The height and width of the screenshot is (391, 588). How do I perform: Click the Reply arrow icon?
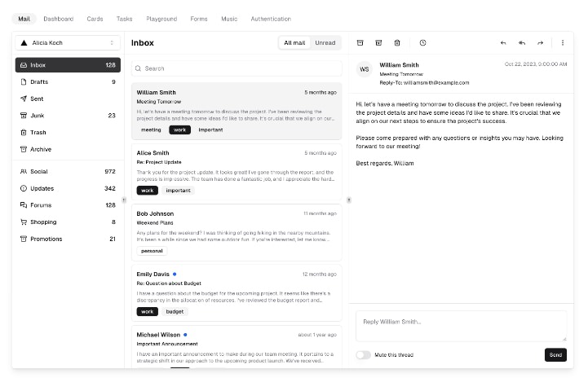(x=503, y=42)
